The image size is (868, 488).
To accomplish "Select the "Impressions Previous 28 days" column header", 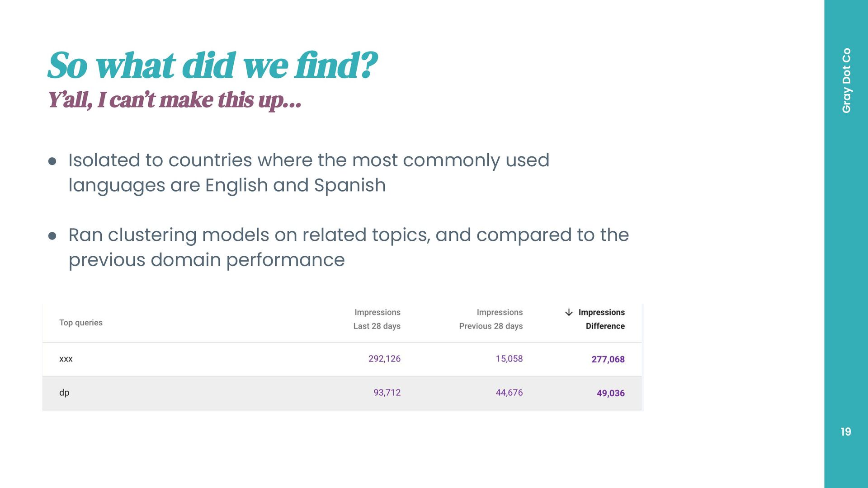I will 491,319.
